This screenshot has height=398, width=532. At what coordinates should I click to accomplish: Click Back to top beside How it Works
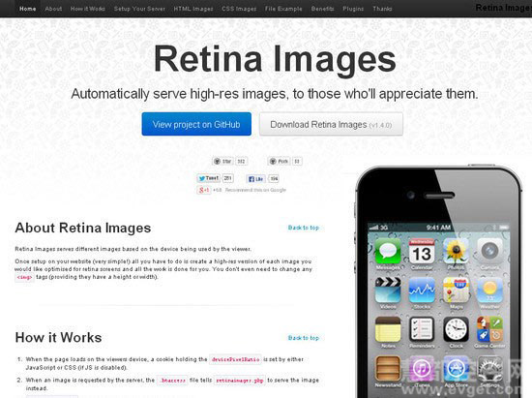(x=304, y=338)
